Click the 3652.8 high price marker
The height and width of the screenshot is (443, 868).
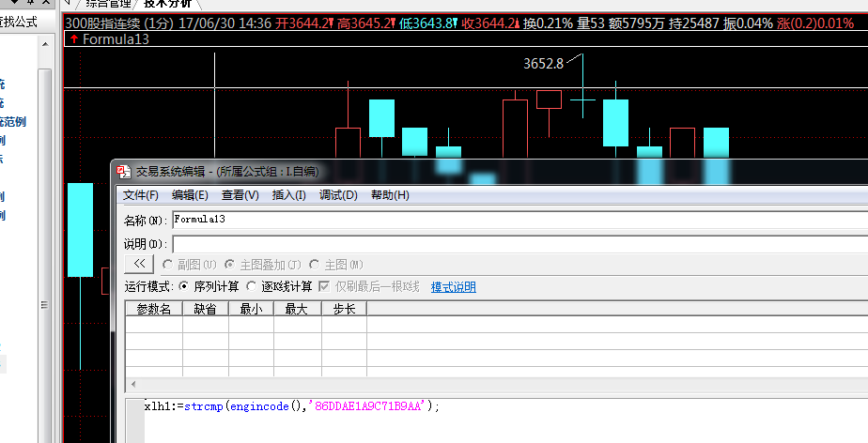click(x=543, y=64)
